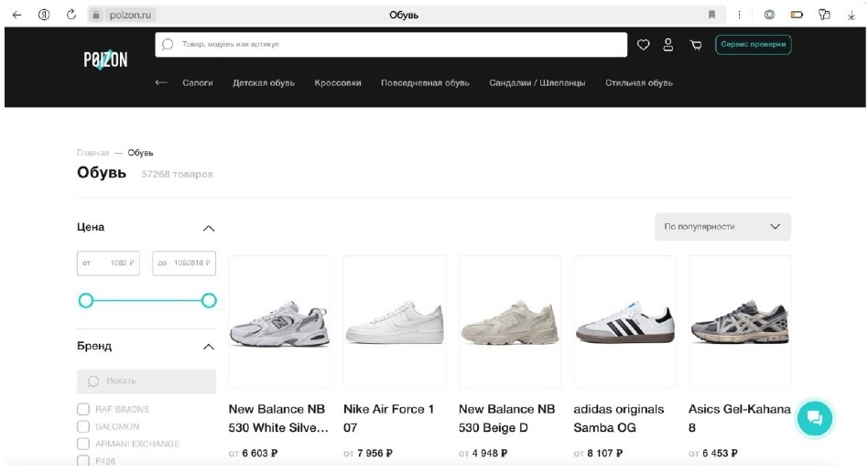
Task: Click the price от 7 956 ₽
Action: 368,454
